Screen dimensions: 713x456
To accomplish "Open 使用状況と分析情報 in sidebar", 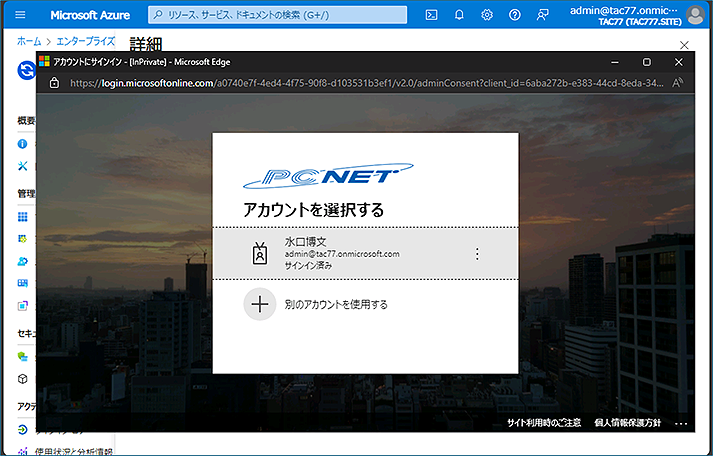I will point(74,451).
